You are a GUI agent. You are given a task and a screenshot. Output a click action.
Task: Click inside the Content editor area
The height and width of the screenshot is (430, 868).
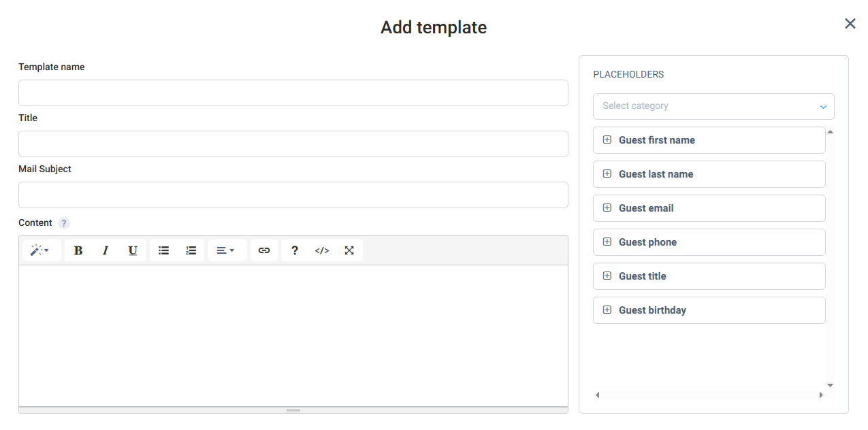pyautogui.click(x=293, y=336)
